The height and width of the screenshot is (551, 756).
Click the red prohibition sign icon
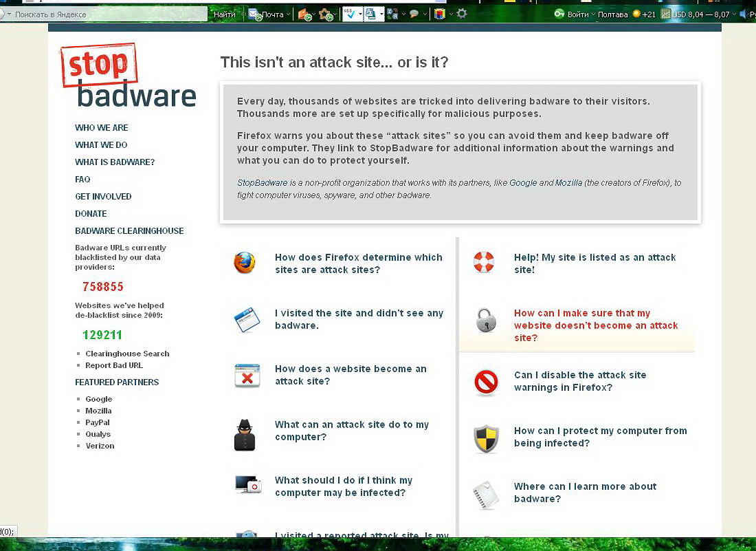tap(486, 381)
